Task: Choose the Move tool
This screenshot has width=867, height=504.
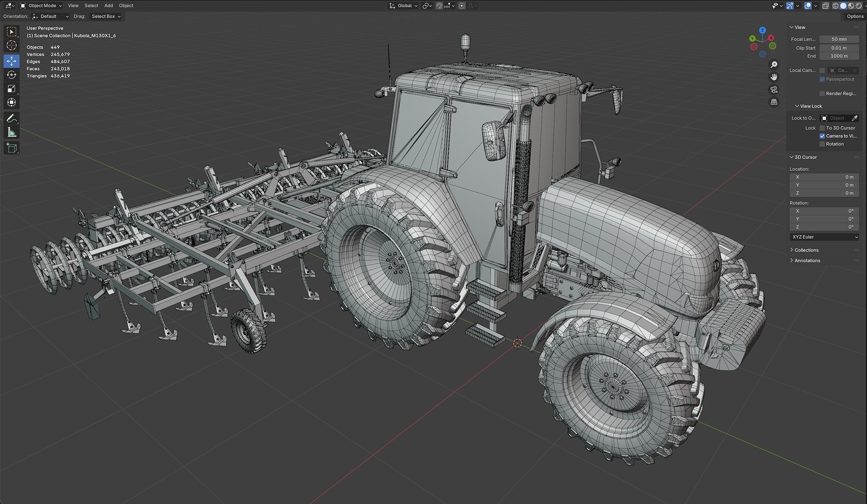Action: click(12, 61)
